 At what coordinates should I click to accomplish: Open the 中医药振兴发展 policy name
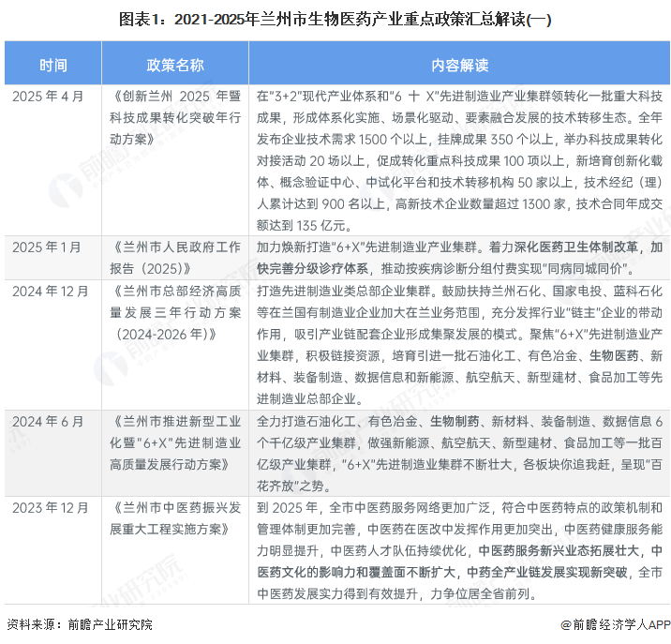tap(175, 517)
